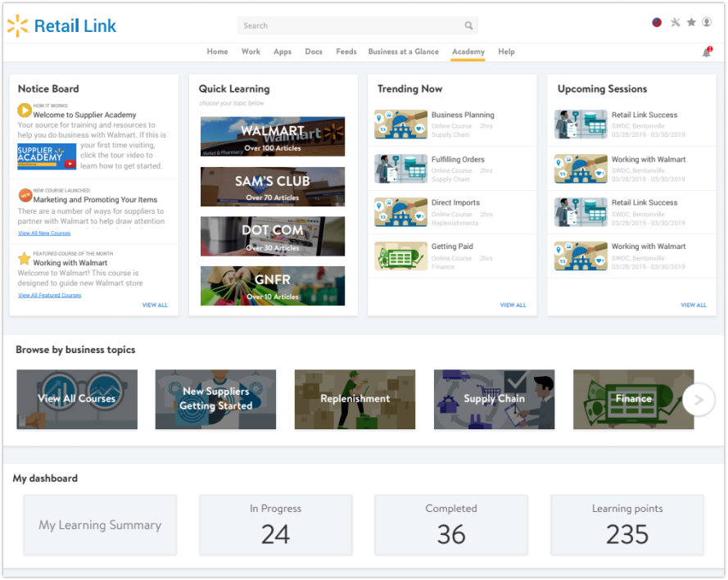Click View All Featured Courses link
Screen dimensions: 728x580
tap(49, 296)
